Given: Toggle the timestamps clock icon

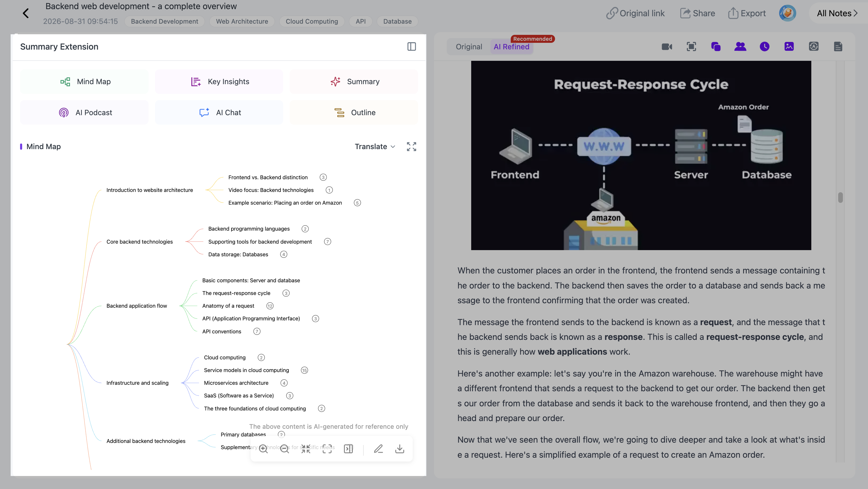Looking at the screenshot, I should tap(765, 46).
